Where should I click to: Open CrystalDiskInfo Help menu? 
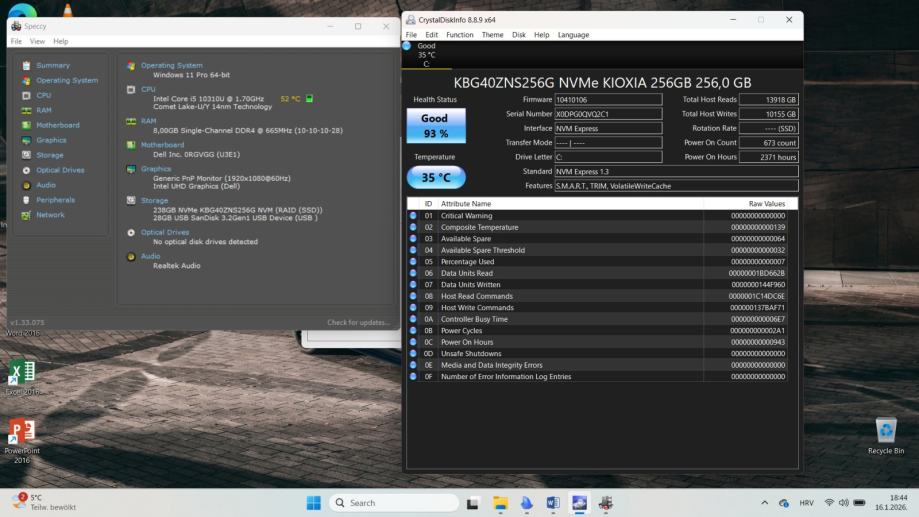pos(542,35)
